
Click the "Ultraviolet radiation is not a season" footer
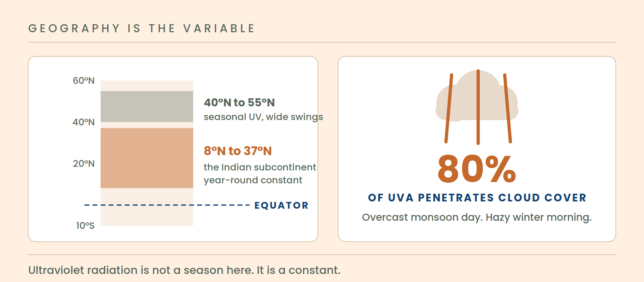[184, 270]
